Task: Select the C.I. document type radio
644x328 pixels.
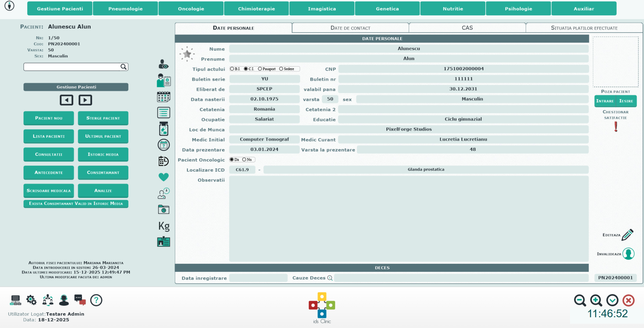Action: pos(246,69)
